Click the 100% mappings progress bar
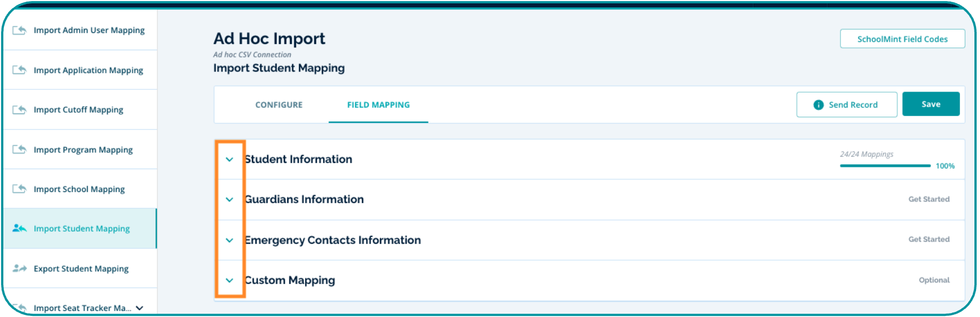The width and height of the screenshot is (980, 317). (885, 166)
